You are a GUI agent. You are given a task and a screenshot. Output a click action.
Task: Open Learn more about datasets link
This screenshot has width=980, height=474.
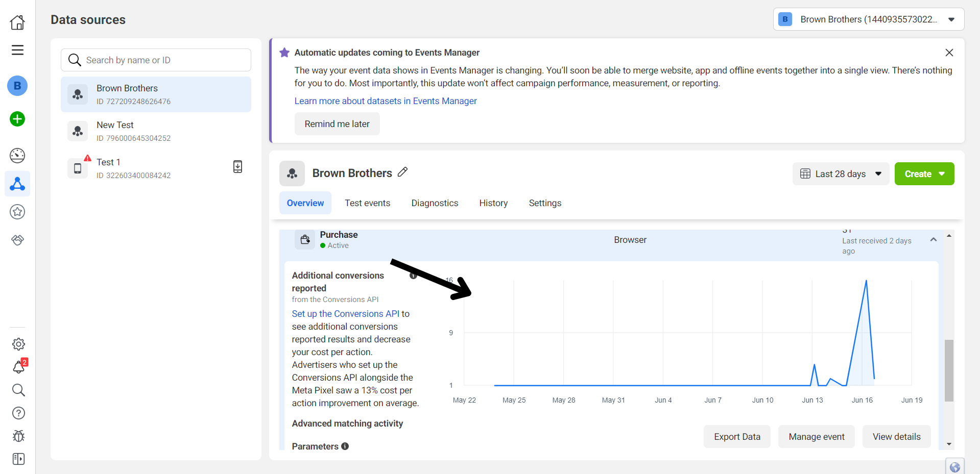click(386, 101)
